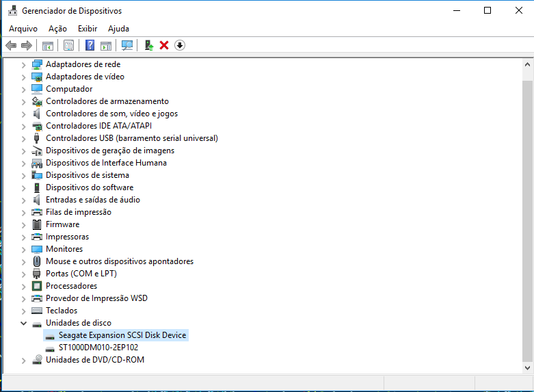Screen dimensions: 534x392
Task: Click the Firmware chip icon
Action: pos(37,224)
